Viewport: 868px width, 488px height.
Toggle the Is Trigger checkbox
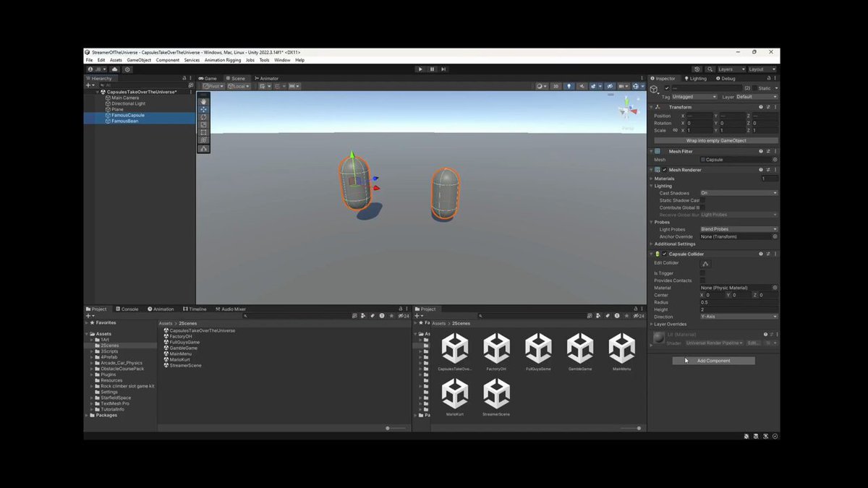click(703, 273)
